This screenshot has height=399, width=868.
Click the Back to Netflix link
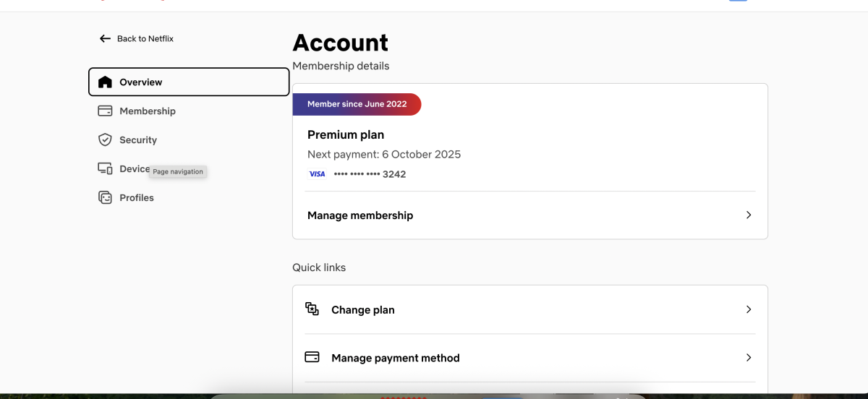point(145,39)
